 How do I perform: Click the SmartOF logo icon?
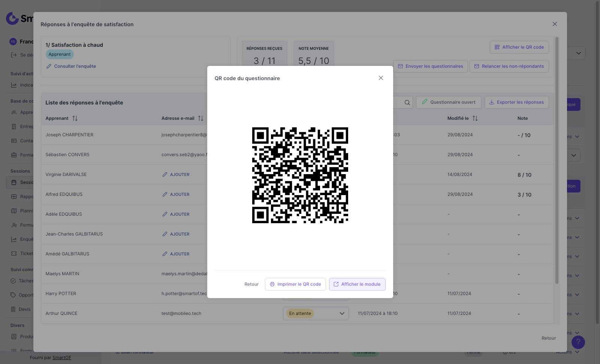(x=12, y=18)
